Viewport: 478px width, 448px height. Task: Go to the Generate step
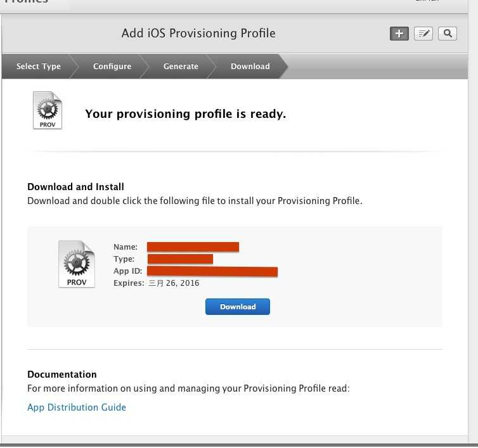coord(181,66)
